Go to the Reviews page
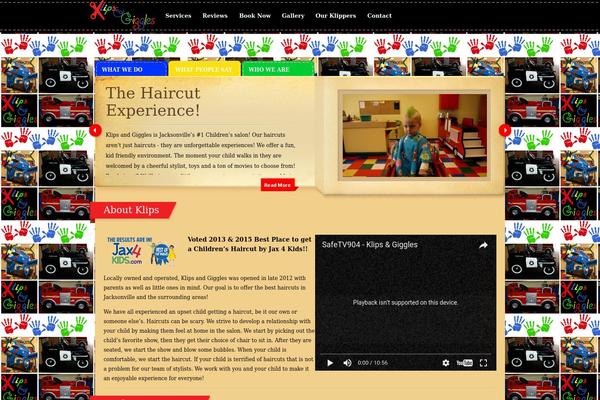This screenshot has width=600, height=400. [215, 16]
